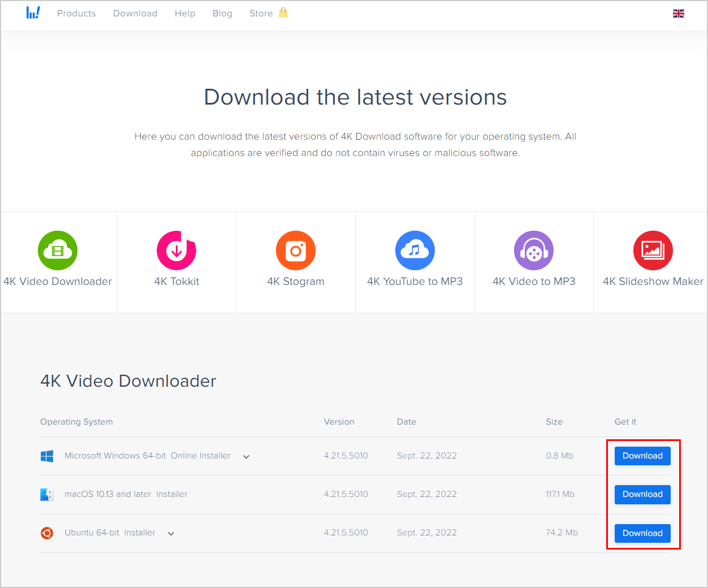Click the Get it column header

click(x=625, y=422)
